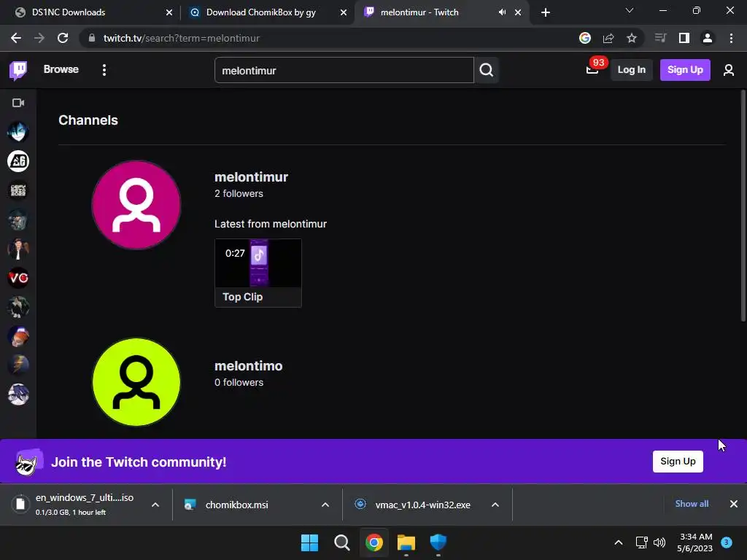Open the Twitch home logo
Image resolution: width=747 pixels, height=560 pixels.
pyautogui.click(x=18, y=71)
